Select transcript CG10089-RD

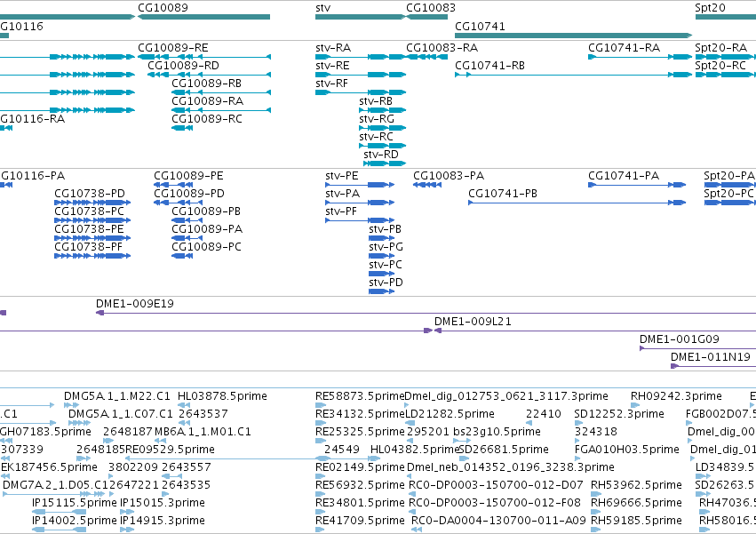pos(210,75)
